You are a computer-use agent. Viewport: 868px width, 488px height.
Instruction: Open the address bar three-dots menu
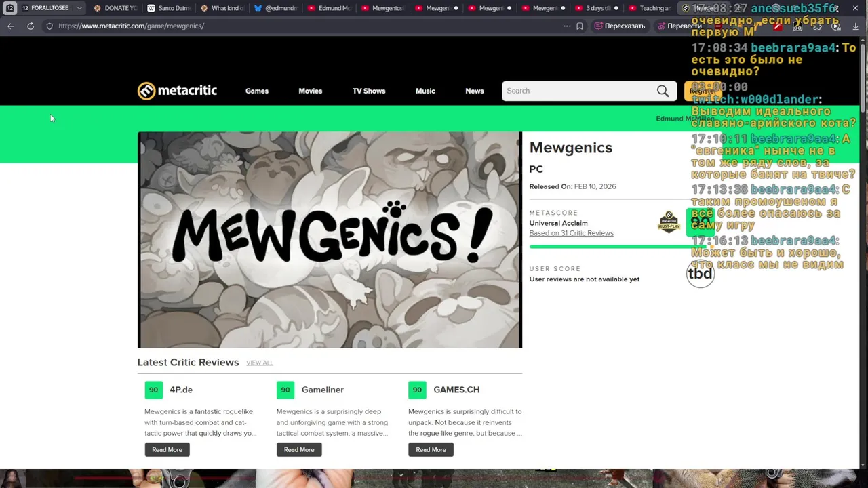pos(567,26)
